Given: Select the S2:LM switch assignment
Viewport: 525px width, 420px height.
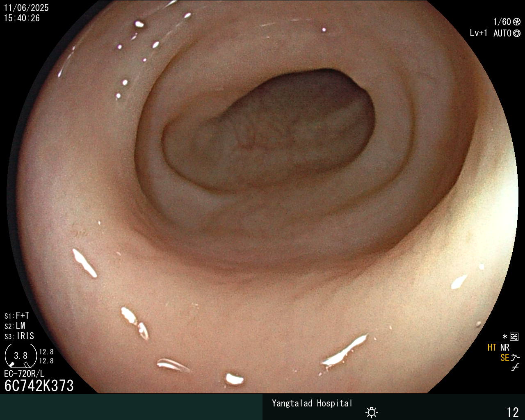Looking at the screenshot, I should coord(15,326).
